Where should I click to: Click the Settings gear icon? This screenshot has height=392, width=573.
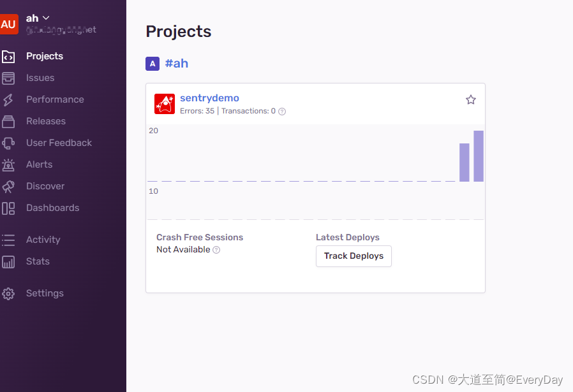coord(8,293)
